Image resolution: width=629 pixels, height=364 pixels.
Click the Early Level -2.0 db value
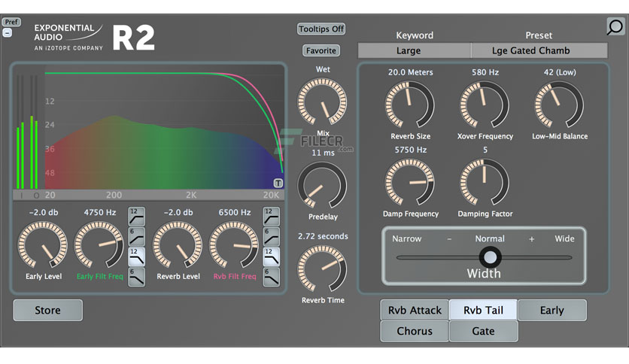point(44,212)
